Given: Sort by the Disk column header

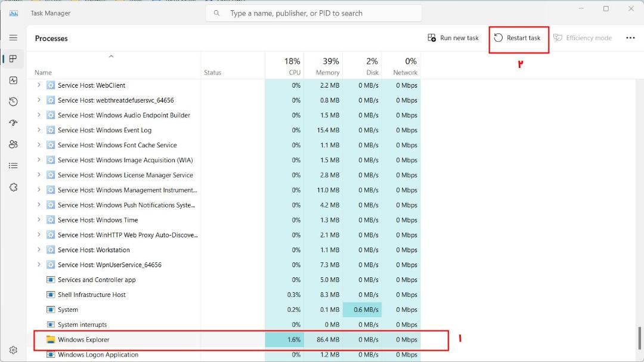Looking at the screenshot, I should [x=362, y=66].
